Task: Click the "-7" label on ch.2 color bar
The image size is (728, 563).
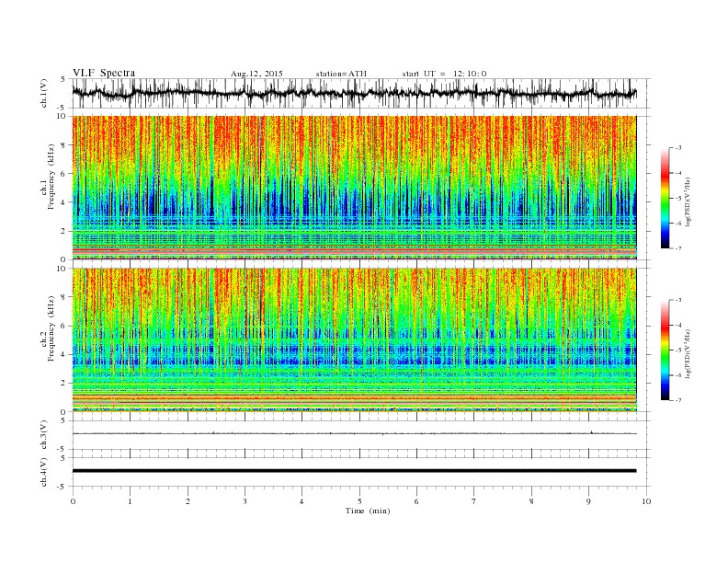Action: coord(678,400)
